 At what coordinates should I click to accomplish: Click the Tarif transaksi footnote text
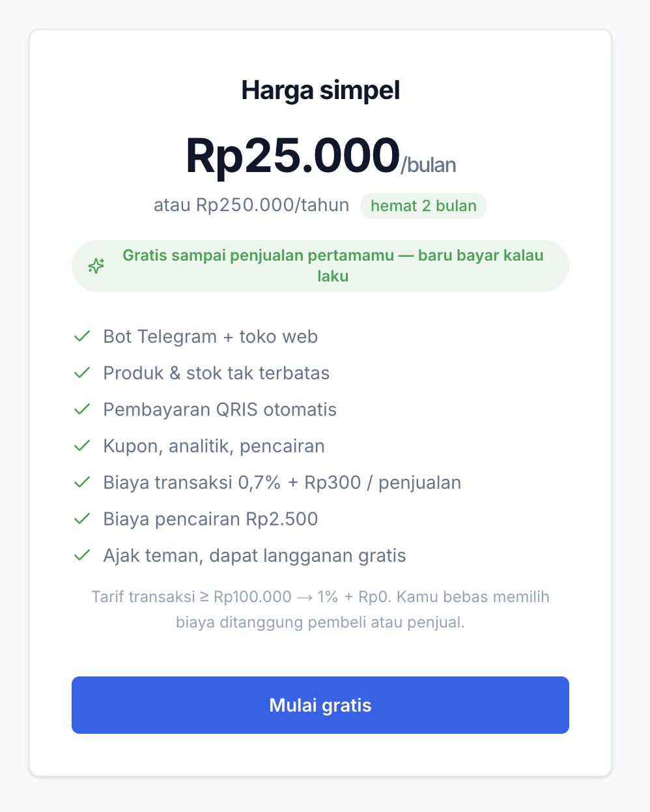click(x=320, y=609)
